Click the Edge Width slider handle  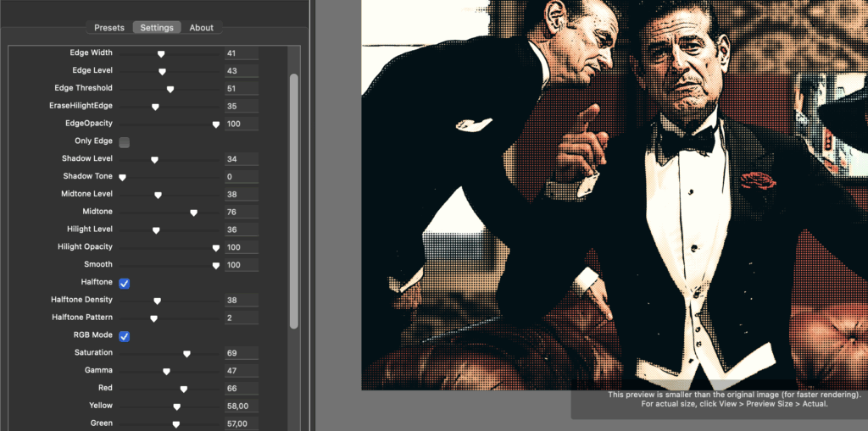(x=161, y=53)
